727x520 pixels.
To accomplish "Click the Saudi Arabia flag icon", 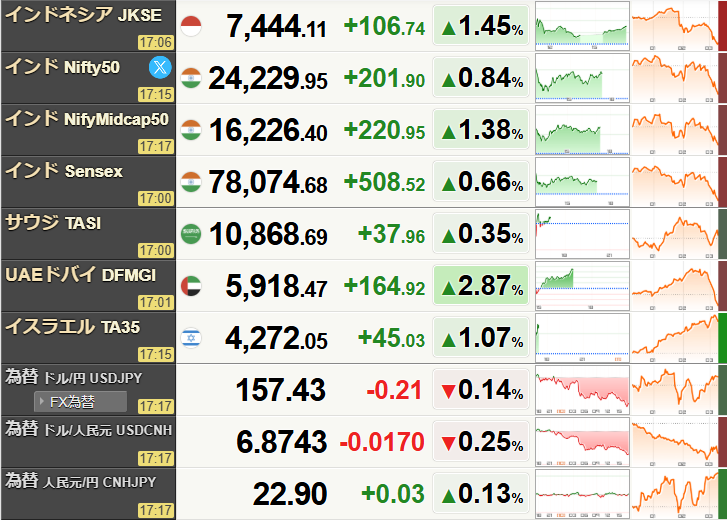I will 191,234.
